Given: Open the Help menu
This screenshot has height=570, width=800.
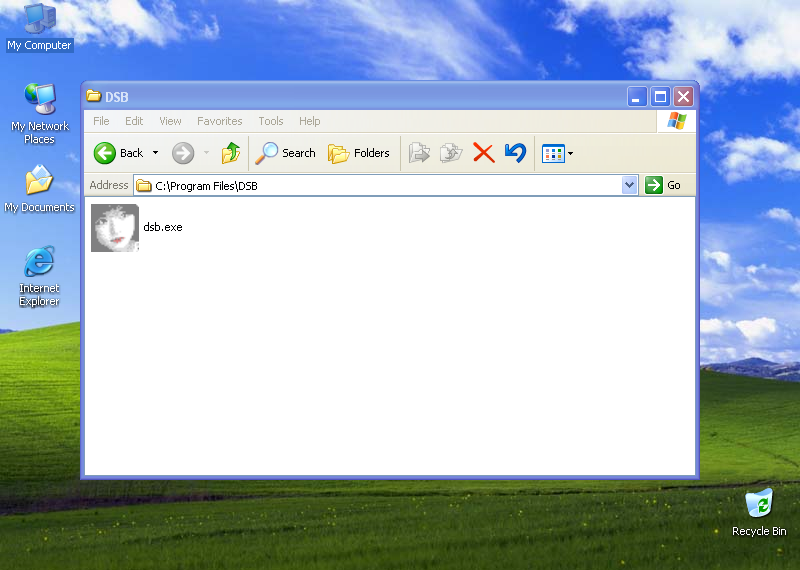Looking at the screenshot, I should click(310, 121).
